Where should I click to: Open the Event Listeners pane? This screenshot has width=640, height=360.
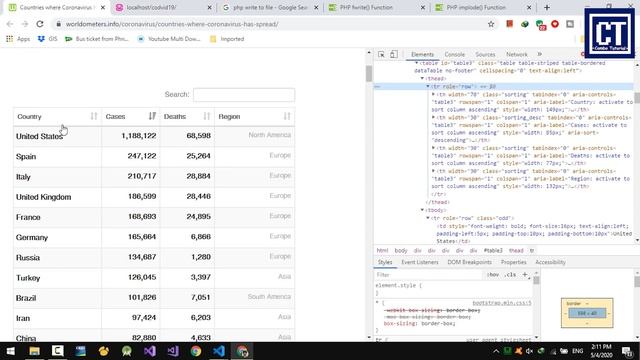[420, 262]
